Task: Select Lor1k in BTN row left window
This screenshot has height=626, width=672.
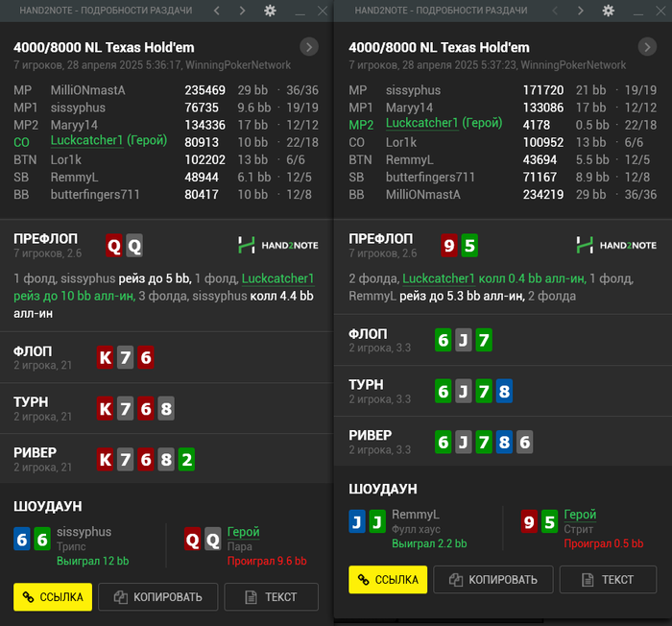Action: click(x=66, y=159)
